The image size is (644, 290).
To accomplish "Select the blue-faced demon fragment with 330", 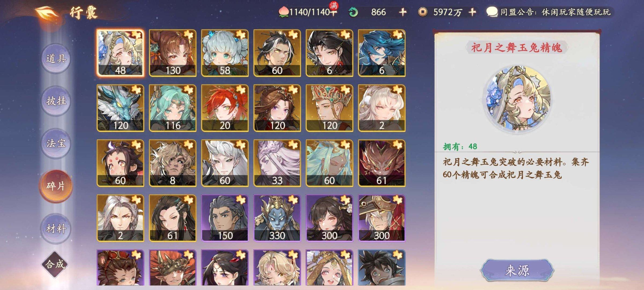I will (x=277, y=218).
